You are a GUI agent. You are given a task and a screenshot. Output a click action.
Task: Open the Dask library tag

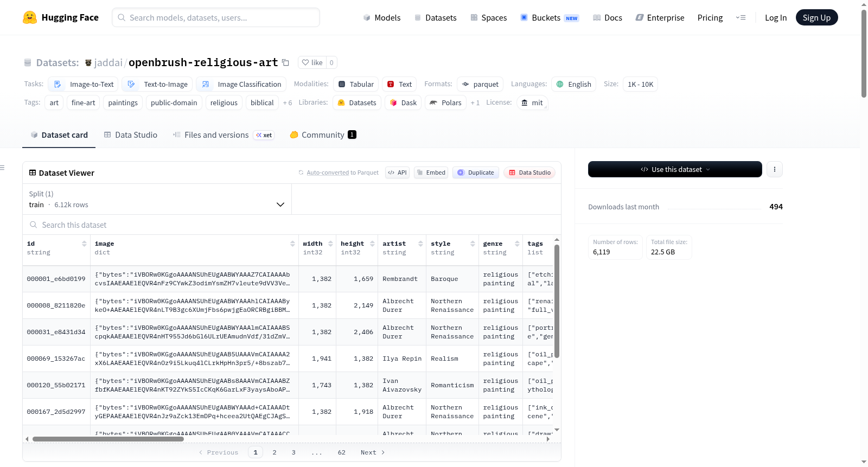tap(403, 103)
